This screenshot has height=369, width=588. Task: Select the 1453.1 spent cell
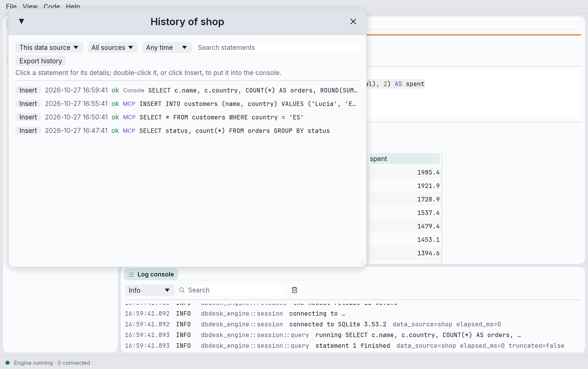click(x=404, y=240)
